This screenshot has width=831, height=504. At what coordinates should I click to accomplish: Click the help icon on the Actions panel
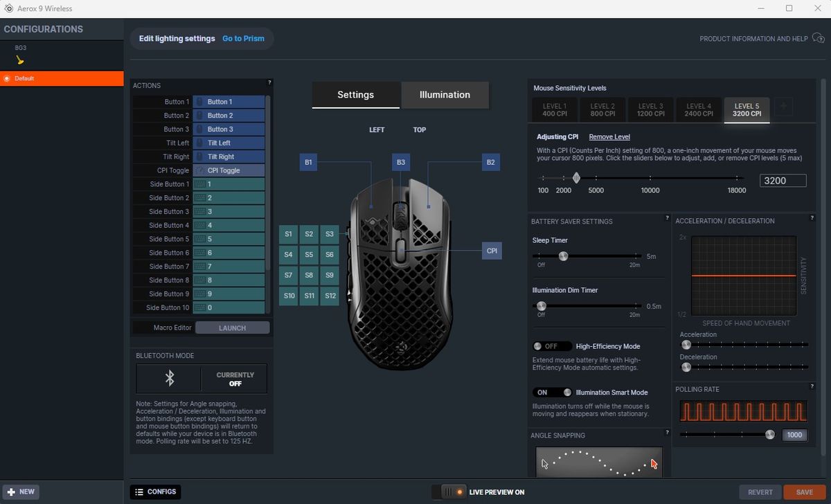point(269,82)
